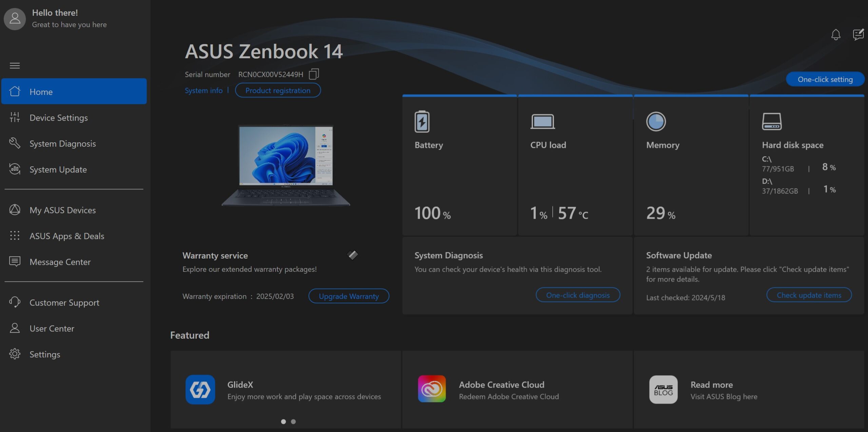
Task: Copy the serial number with copy icon
Action: pyautogui.click(x=314, y=74)
